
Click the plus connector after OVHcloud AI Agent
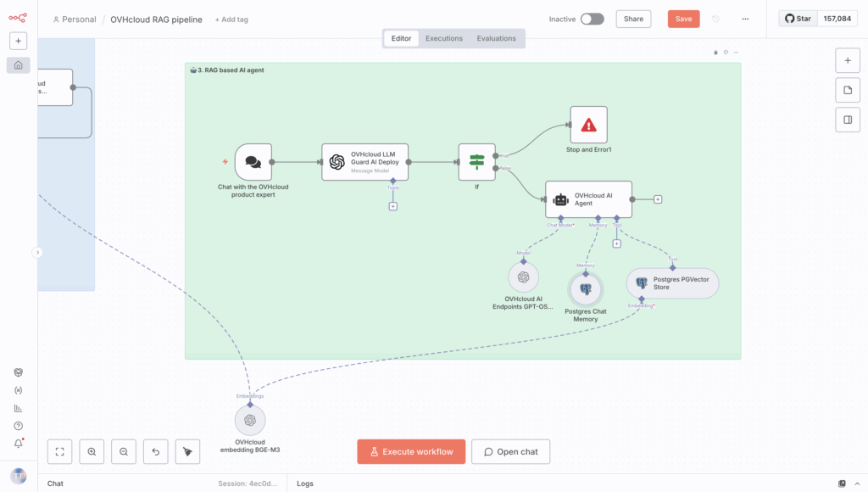658,199
